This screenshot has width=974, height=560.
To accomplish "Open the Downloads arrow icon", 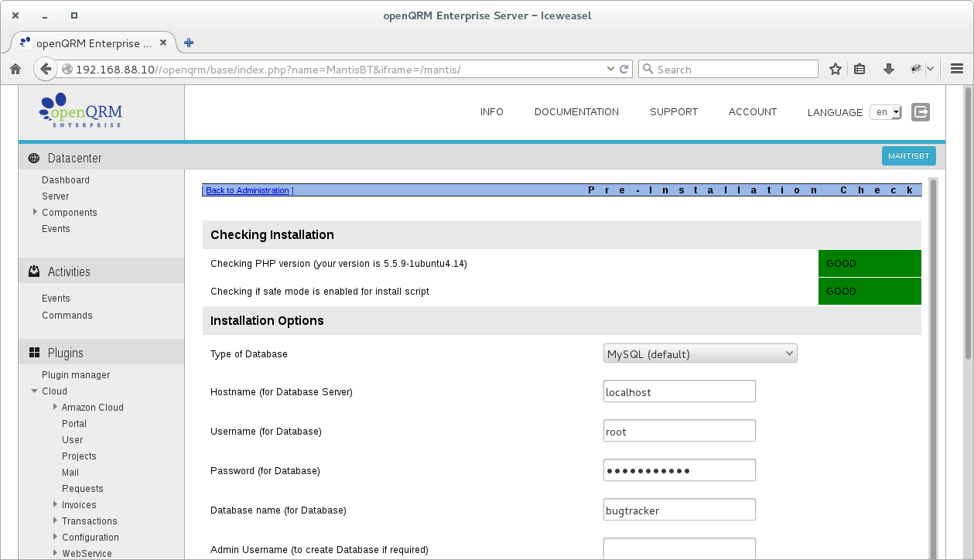I will [x=889, y=69].
